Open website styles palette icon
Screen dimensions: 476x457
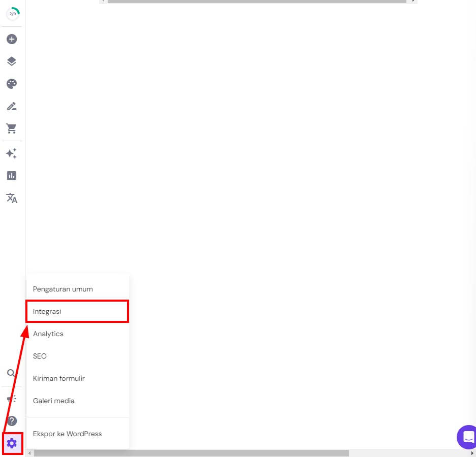click(x=12, y=84)
